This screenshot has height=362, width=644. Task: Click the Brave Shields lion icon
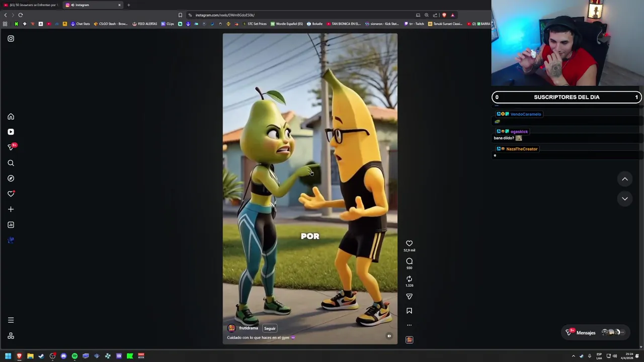point(444,15)
